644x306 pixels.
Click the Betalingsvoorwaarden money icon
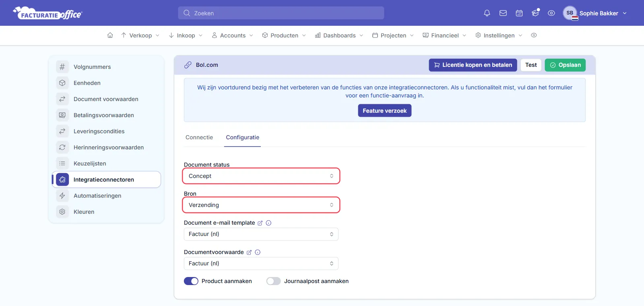coord(62,115)
